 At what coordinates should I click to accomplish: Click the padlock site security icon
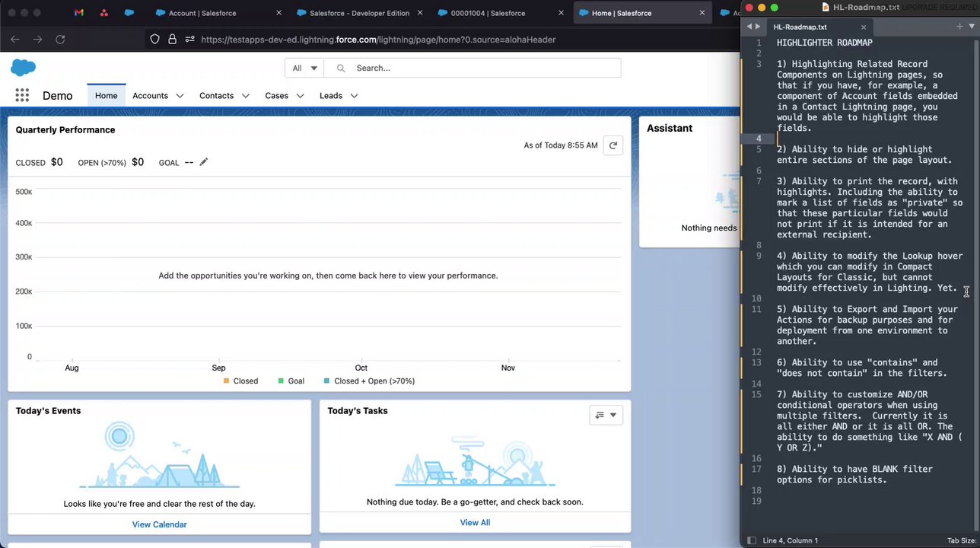[x=173, y=39]
